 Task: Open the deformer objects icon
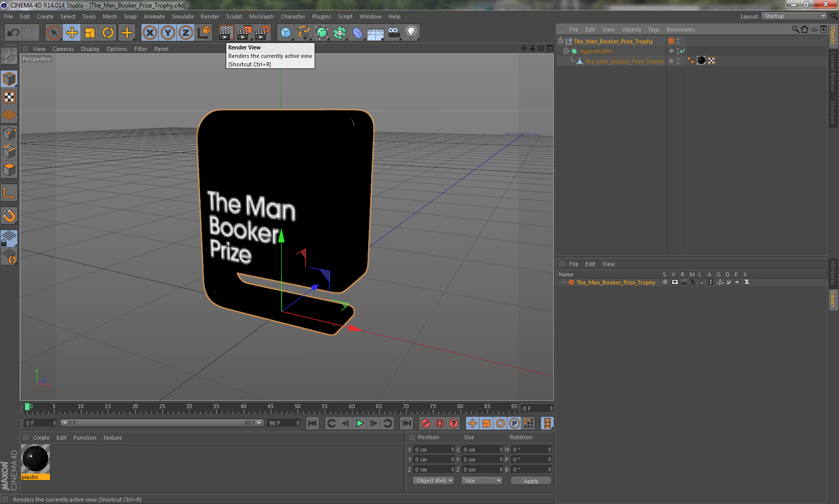(358, 33)
